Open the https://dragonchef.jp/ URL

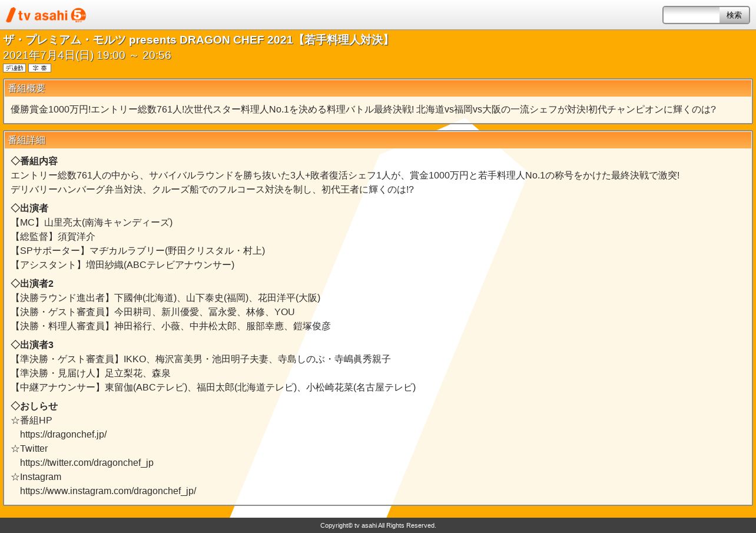click(x=64, y=435)
